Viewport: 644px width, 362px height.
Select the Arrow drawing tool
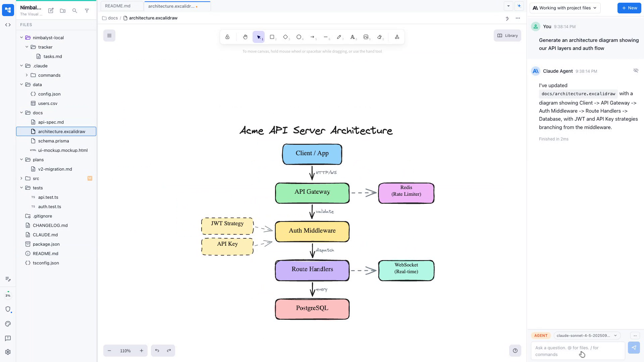pyautogui.click(x=312, y=37)
